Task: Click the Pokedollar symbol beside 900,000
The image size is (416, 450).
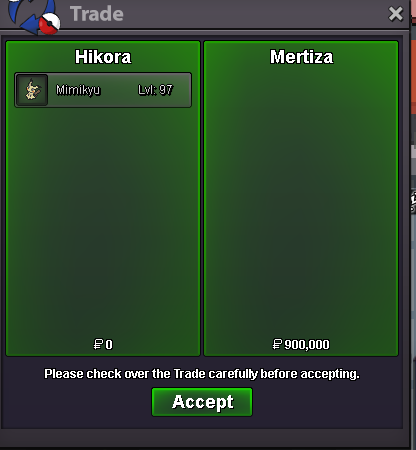Action: pos(277,344)
